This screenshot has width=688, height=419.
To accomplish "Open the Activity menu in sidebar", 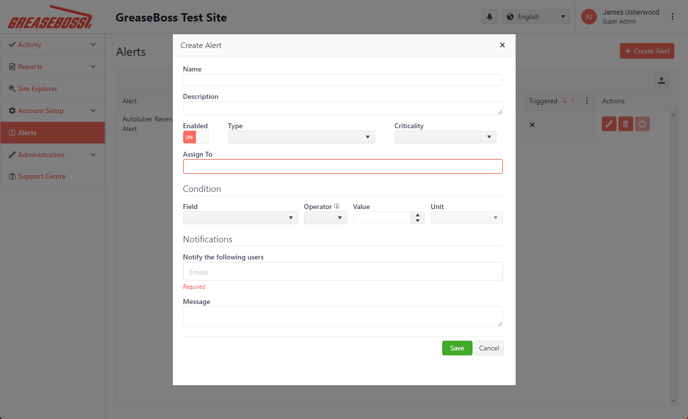I will point(53,45).
